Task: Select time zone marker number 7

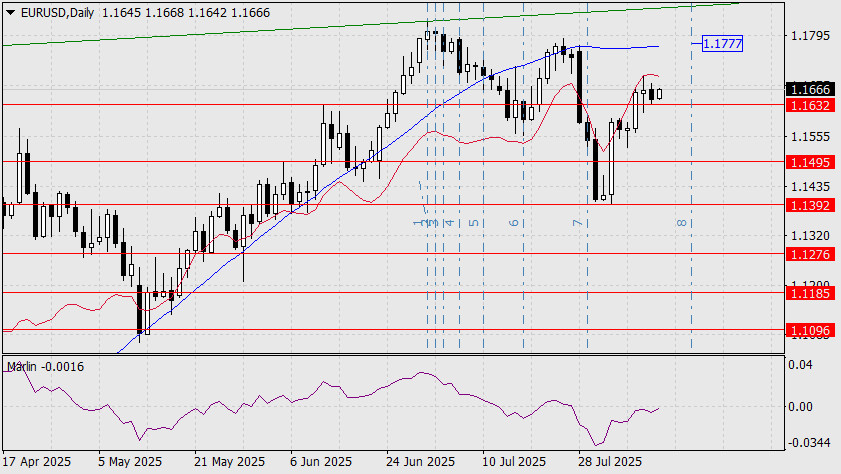Action: (577, 223)
